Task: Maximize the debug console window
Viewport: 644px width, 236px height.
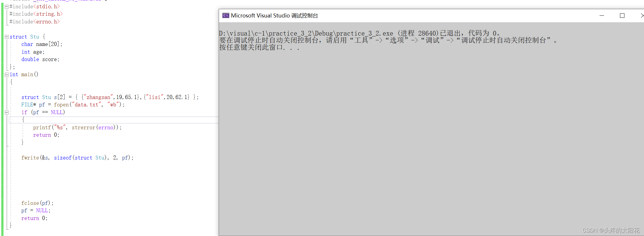Action: click(622, 15)
